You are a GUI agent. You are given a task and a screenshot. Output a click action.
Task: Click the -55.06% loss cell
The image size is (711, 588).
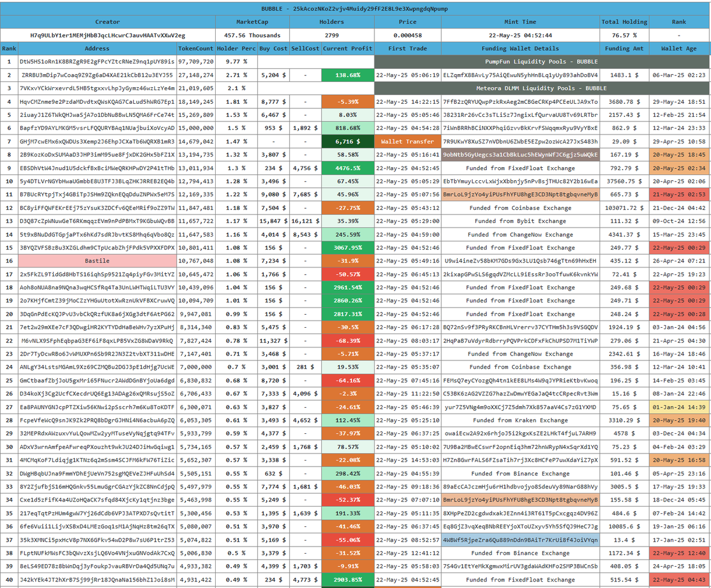[x=347, y=540]
